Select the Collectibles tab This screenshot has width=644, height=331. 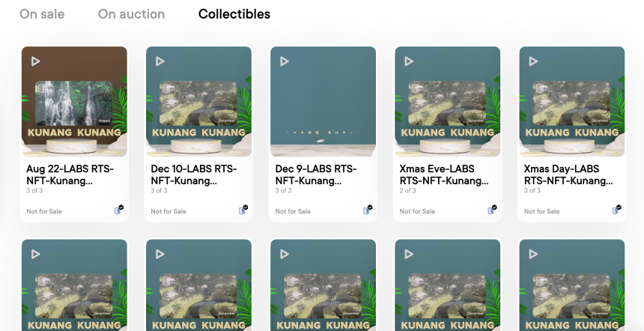[x=234, y=14]
